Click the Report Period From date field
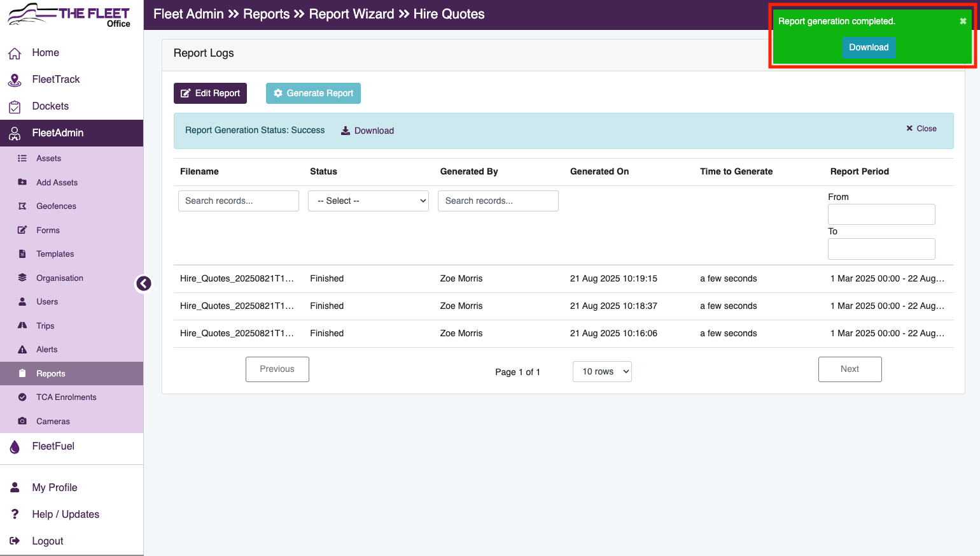The height and width of the screenshot is (556, 980). (x=881, y=214)
